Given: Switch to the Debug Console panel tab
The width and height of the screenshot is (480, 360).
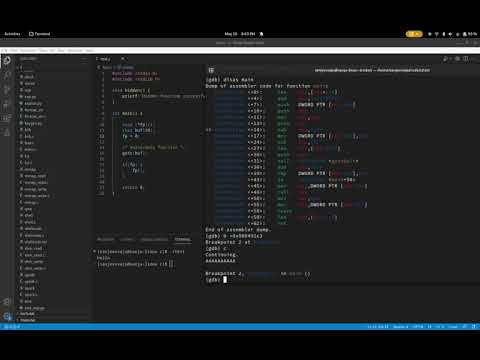Looking at the screenshot, I should (154, 239).
